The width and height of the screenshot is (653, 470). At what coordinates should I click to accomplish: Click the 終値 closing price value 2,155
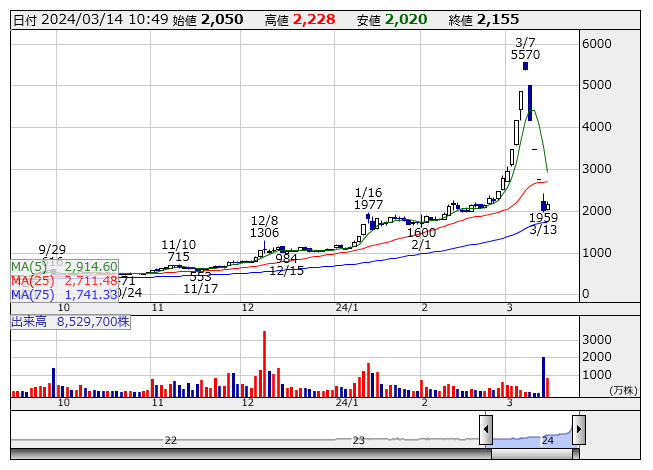[498, 19]
